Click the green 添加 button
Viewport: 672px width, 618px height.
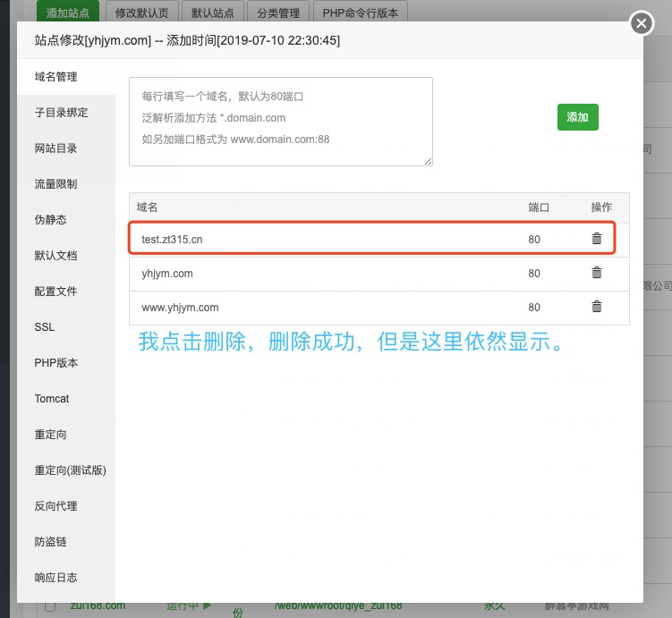coord(577,117)
